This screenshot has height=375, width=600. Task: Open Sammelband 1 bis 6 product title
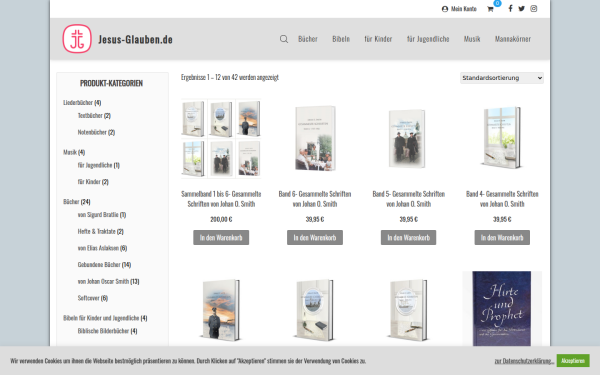[x=221, y=199]
